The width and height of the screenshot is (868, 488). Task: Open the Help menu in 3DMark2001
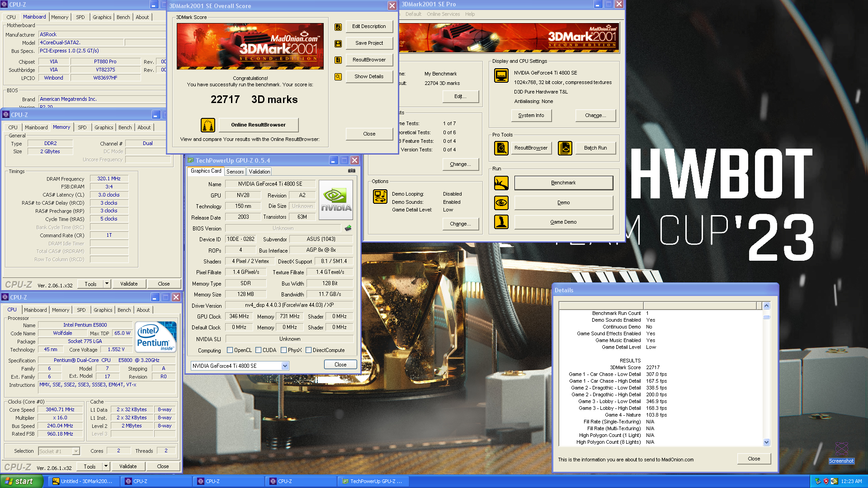click(x=470, y=14)
